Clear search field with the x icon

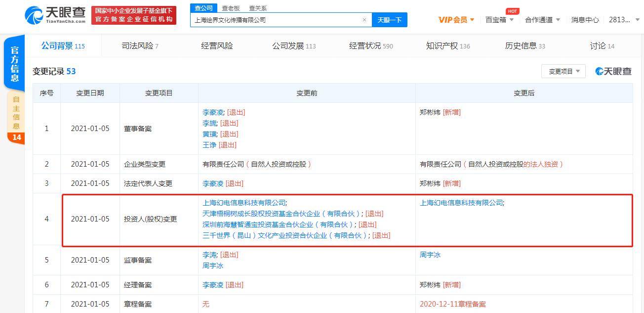click(364, 20)
